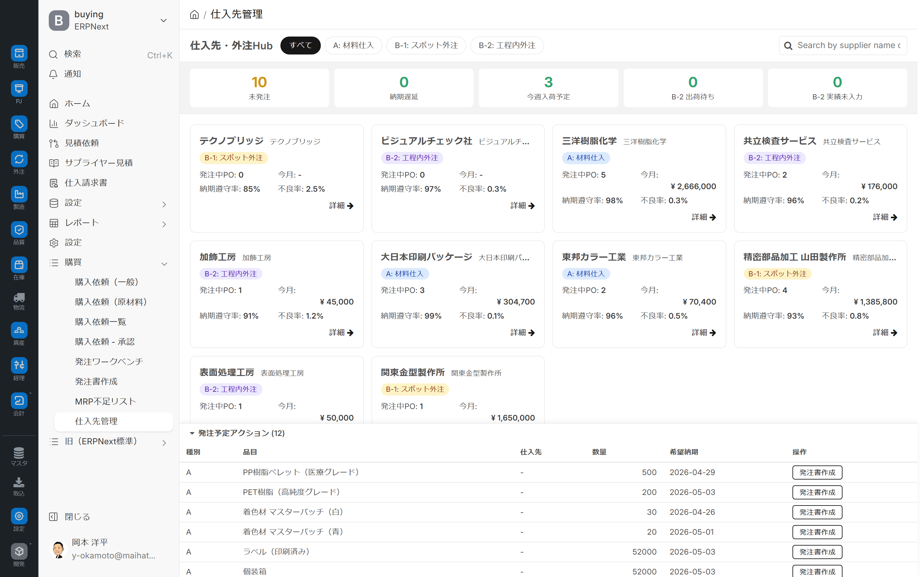The height and width of the screenshot is (577, 924).
Task: Open the 製造 module in icon rail
Action: point(19,195)
